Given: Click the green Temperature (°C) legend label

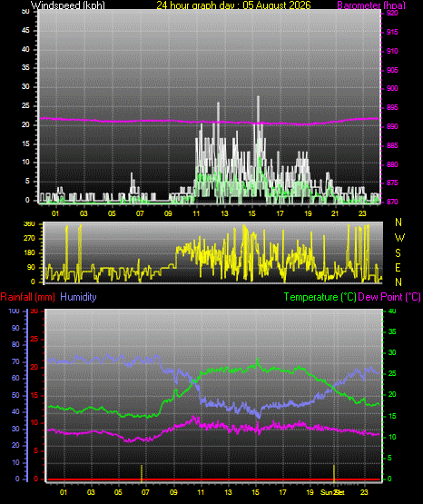Looking at the screenshot, I should coord(320,297).
